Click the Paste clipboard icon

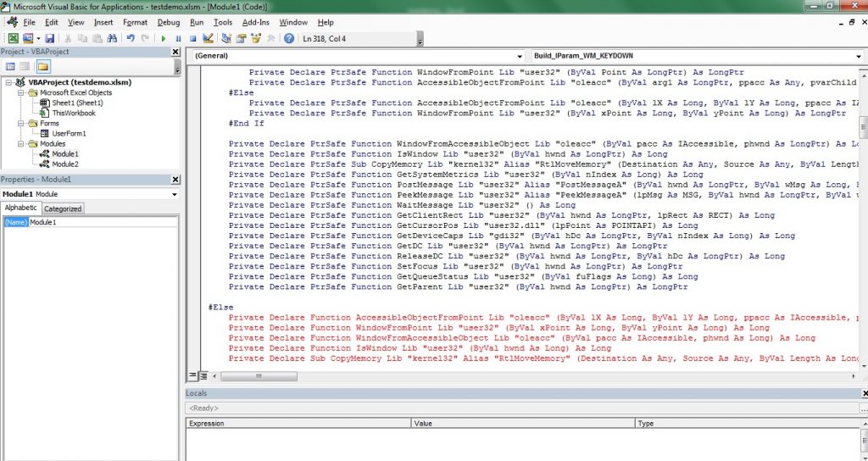coord(97,39)
